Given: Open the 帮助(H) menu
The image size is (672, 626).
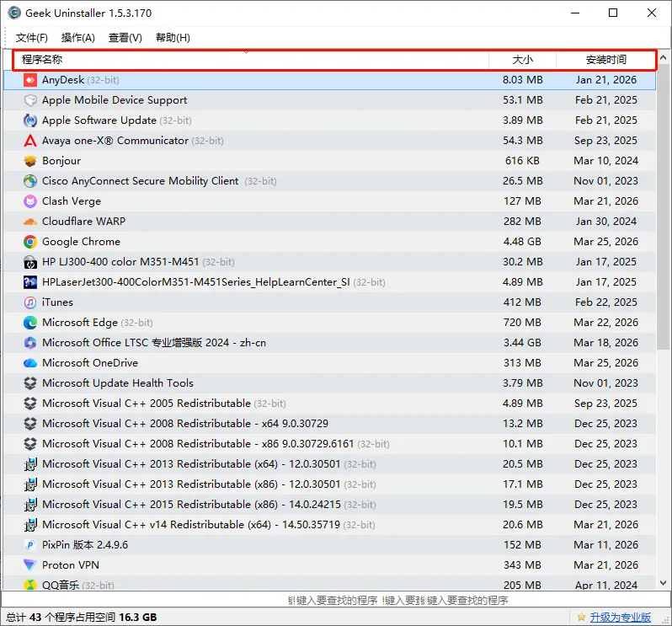Looking at the screenshot, I should [x=173, y=38].
